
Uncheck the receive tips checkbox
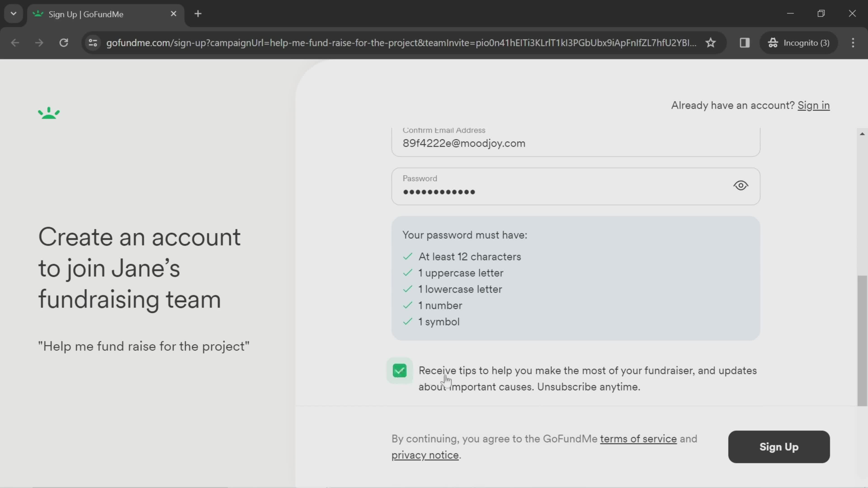tap(400, 371)
